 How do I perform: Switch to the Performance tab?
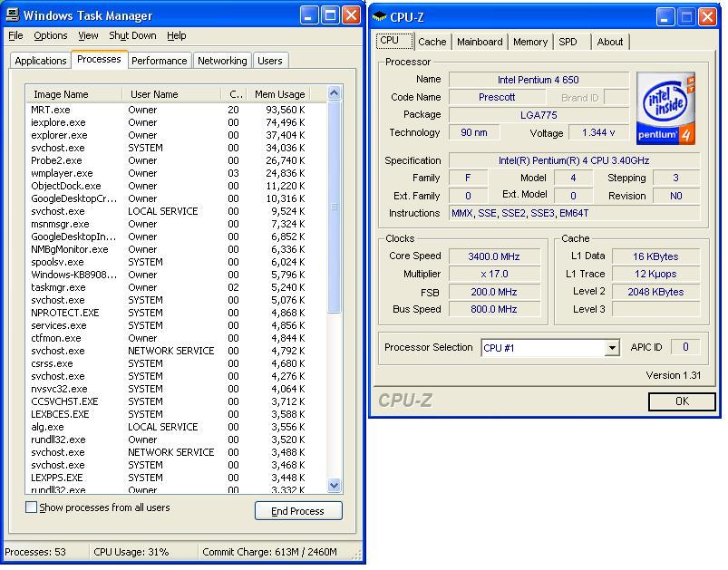click(x=160, y=61)
